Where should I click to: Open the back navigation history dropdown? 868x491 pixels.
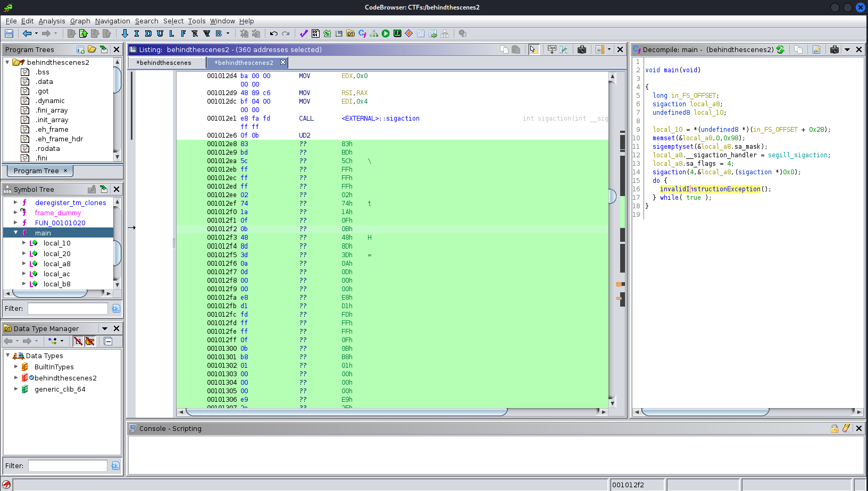pos(36,33)
